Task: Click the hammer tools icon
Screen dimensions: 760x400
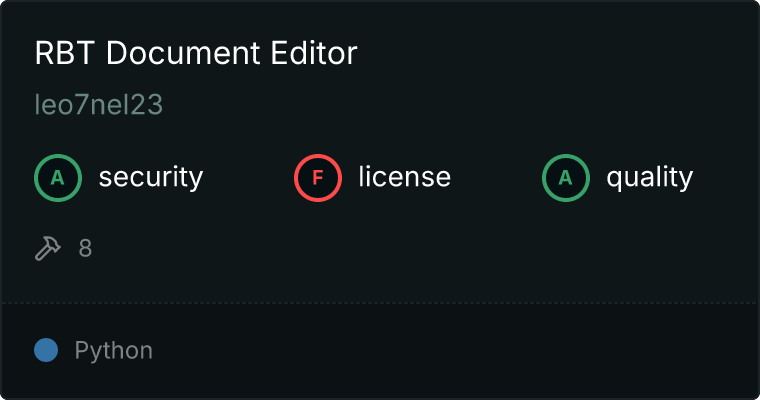Action: [48, 248]
